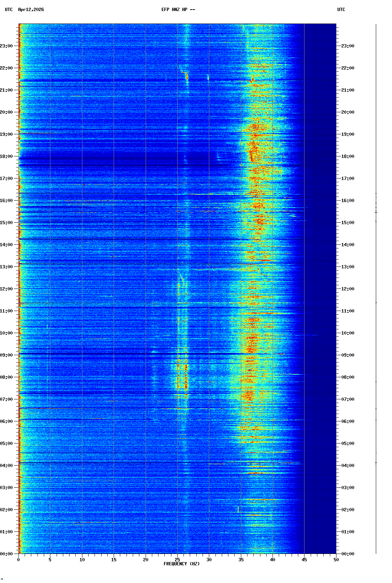Select the 00:00 mark on right axis
392x583 pixels.
(x=348, y=554)
